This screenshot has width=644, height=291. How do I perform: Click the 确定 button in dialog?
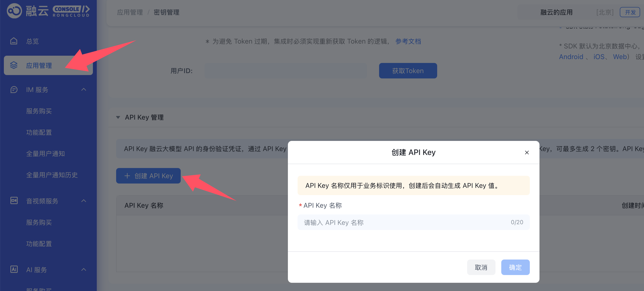pyautogui.click(x=515, y=267)
